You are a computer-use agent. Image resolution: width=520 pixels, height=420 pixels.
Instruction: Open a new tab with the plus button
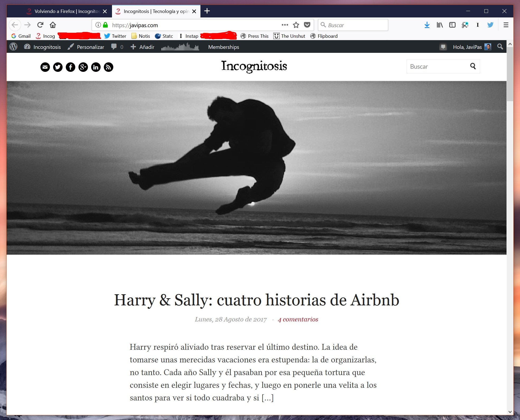click(207, 11)
